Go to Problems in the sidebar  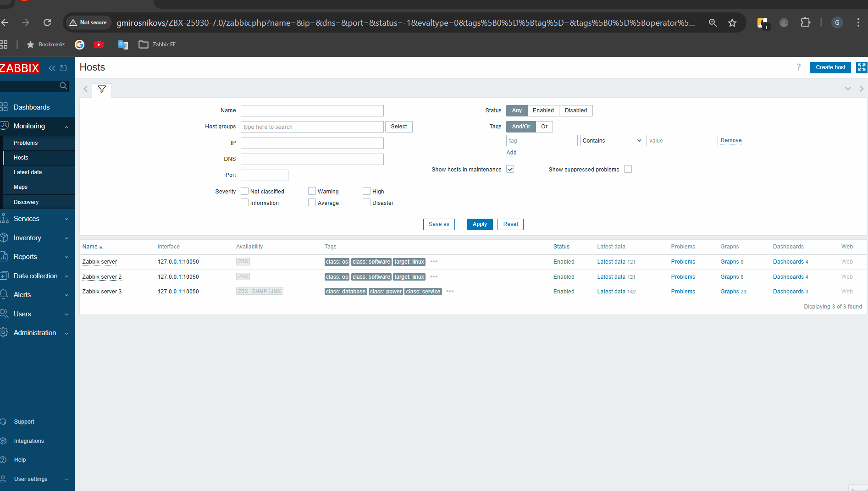click(x=26, y=143)
